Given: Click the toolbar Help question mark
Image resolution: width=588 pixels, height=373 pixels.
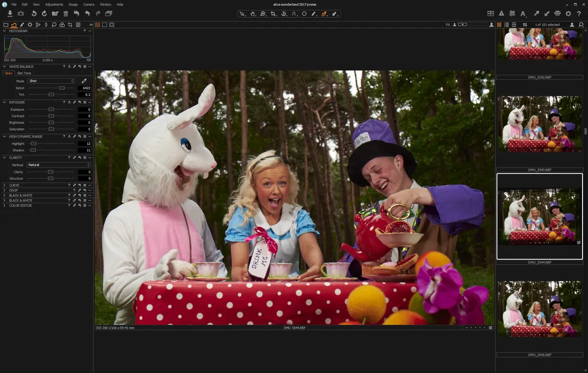Looking at the screenshot, I should tap(579, 14).
